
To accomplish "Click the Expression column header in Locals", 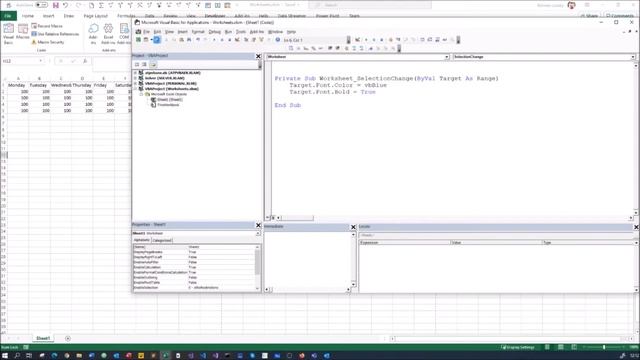I will (404, 242).
